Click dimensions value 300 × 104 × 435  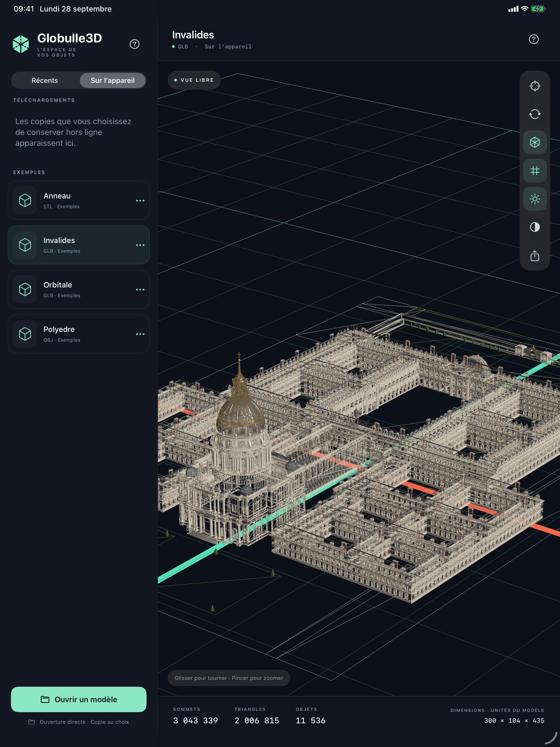pos(514,721)
